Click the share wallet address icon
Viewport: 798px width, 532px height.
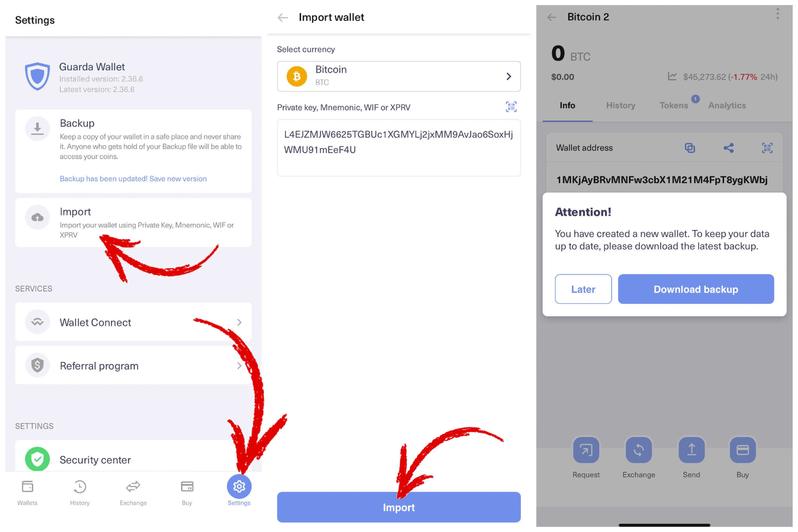tap(727, 148)
